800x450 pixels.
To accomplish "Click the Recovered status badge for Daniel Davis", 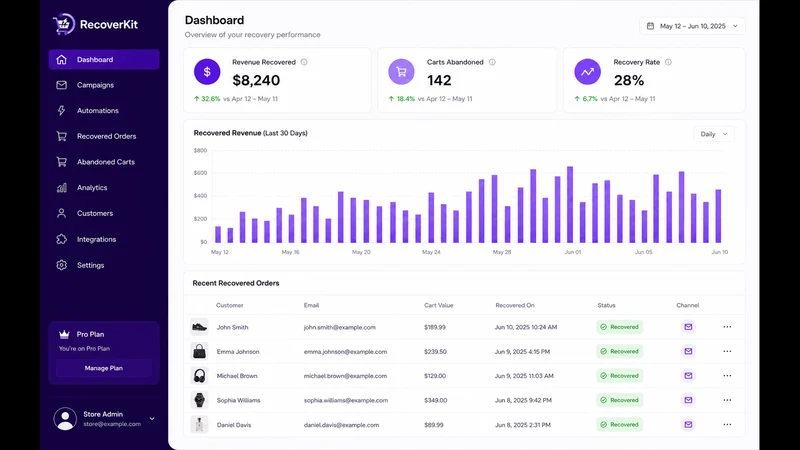I will 619,424.
